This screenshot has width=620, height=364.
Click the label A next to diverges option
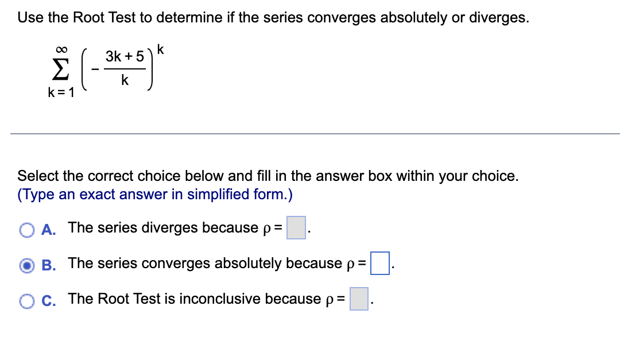(49, 228)
